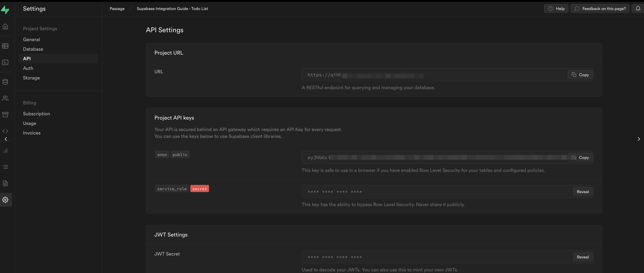644x273 pixels.
Task: Click the anon tag label
Action: coord(162,155)
